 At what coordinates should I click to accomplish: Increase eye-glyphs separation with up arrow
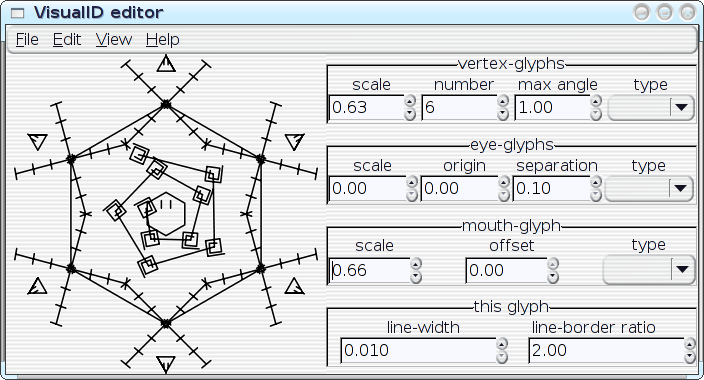[596, 182]
